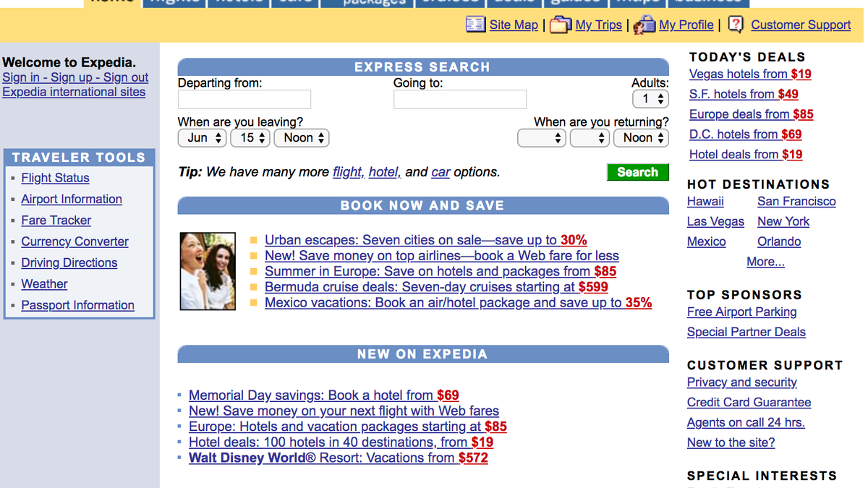
Task: Click the Site Map icon
Action: pyautogui.click(x=475, y=25)
